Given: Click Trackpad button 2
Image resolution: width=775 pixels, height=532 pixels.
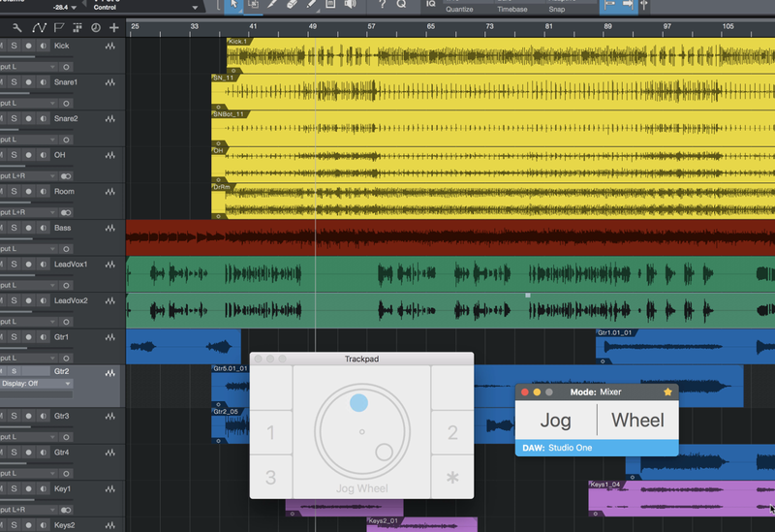Looking at the screenshot, I should (452, 432).
